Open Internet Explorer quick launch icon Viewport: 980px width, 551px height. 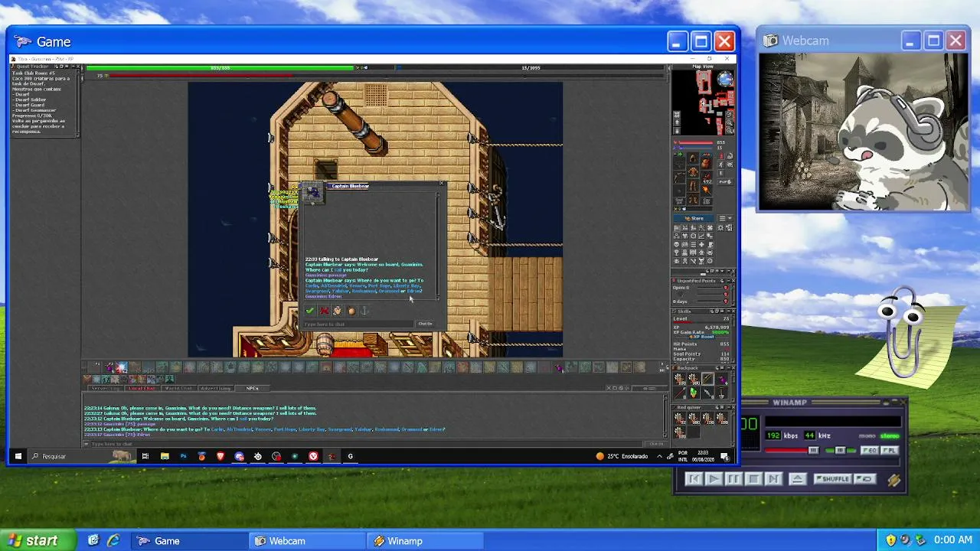coord(113,540)
